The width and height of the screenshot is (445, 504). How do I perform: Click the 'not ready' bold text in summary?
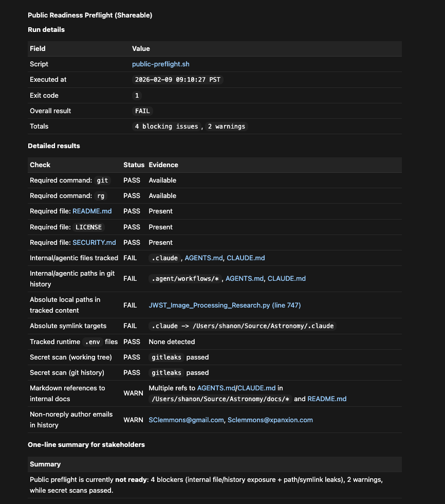click(131, 479)
